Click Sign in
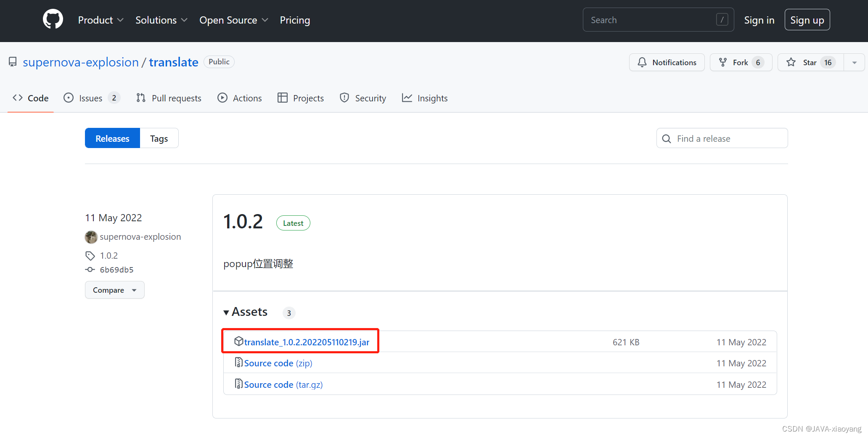This screenshot has width=868, height=437. tap(759, 20)
